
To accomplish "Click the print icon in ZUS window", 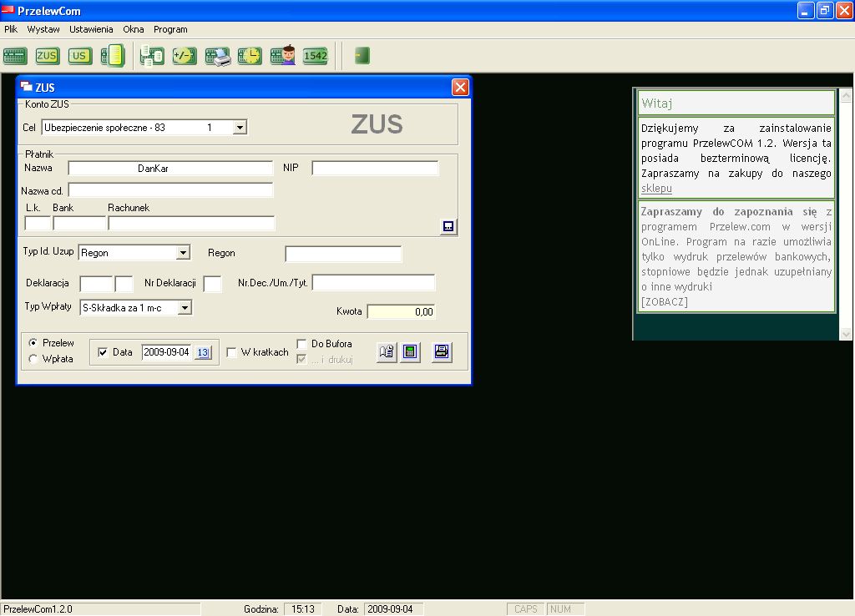I will pos(442,351).
